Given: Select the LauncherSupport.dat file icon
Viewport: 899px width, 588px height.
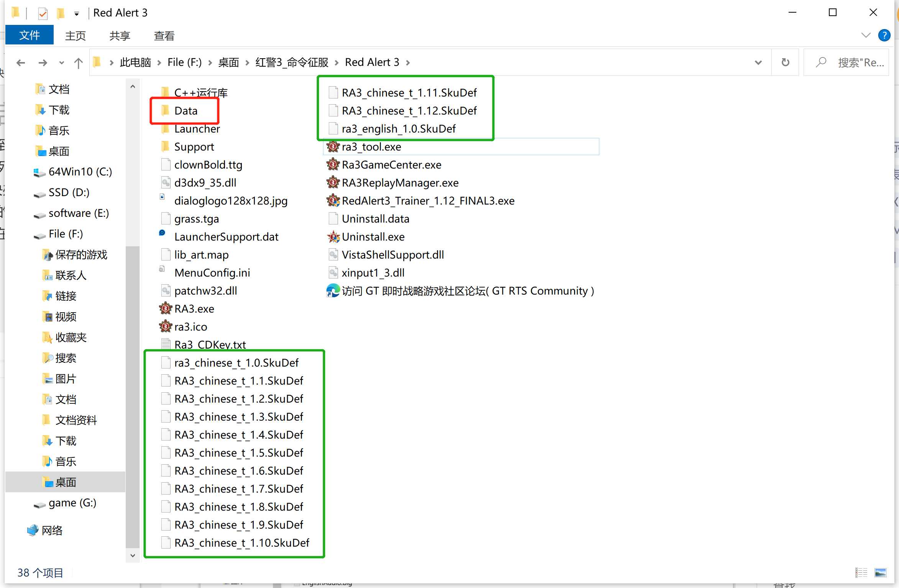Looking at the screenshot, I should (162, 233).
